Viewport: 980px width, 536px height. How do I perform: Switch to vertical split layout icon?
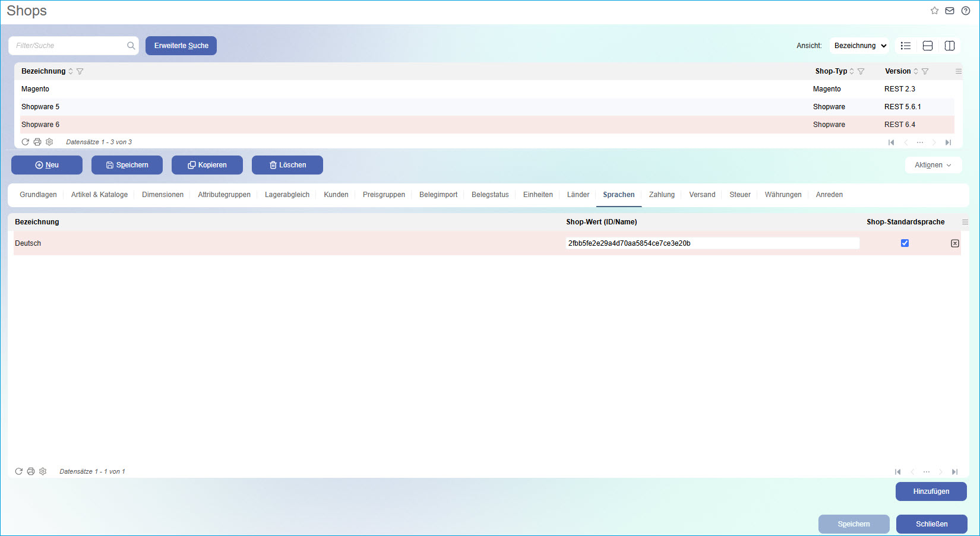coord(950,46)
